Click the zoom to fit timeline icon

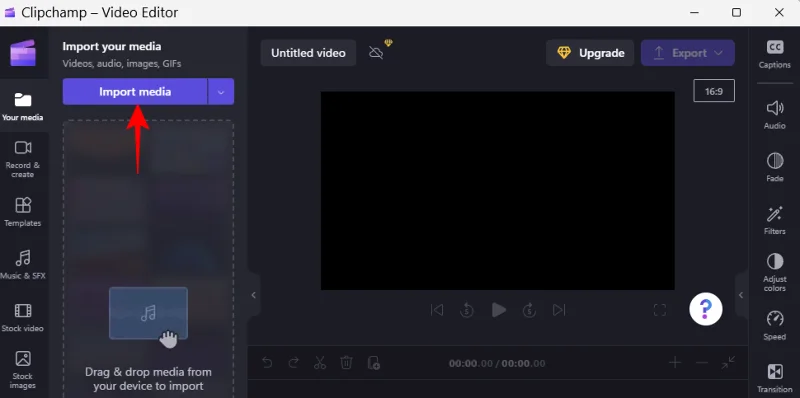[729, 363]
